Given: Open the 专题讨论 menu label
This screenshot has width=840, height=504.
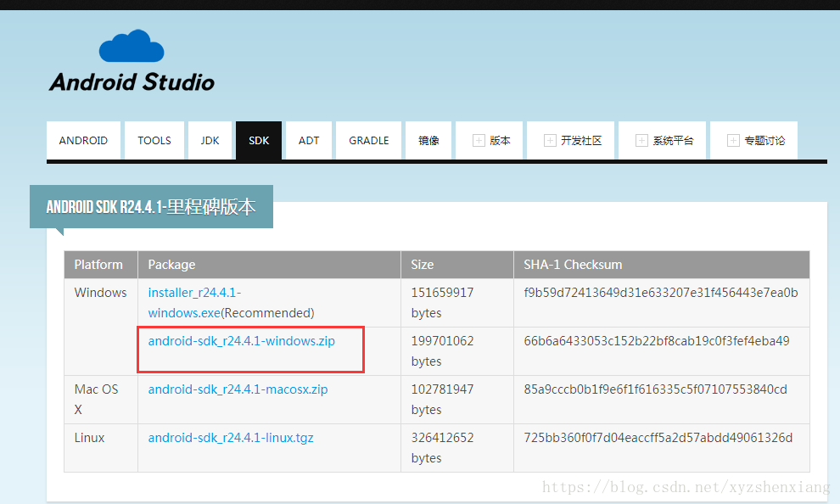Looking at the screenshot, I should coord(764,140).
